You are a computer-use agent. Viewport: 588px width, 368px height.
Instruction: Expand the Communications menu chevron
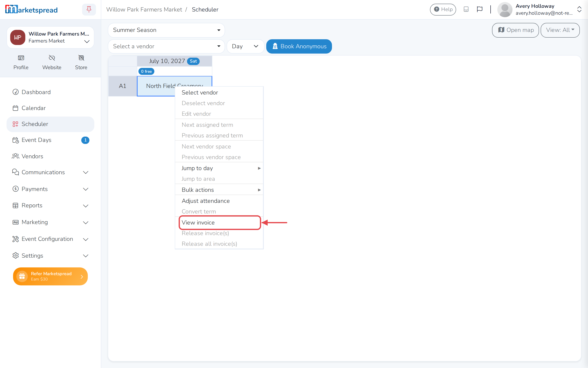tap(86, 172)
